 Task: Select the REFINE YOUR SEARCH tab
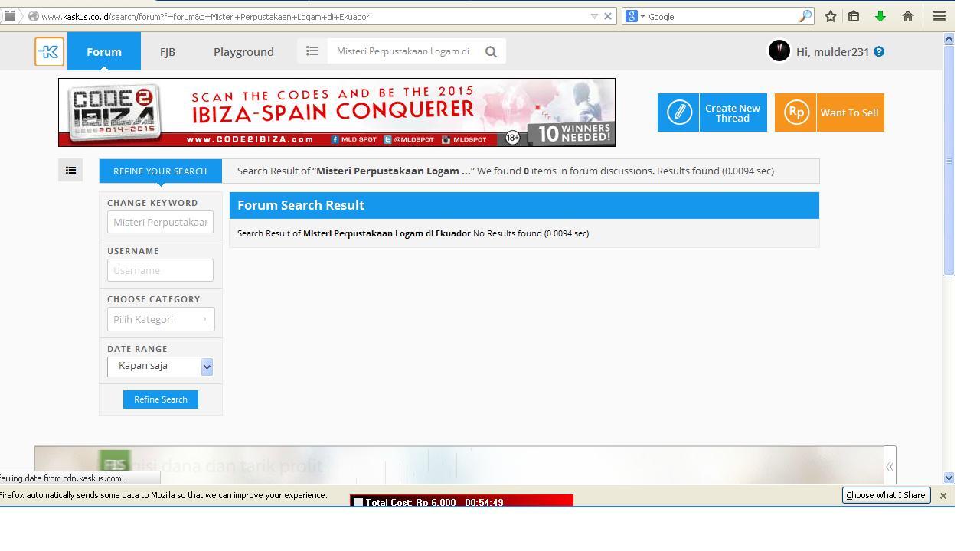(x=160, y=171)
